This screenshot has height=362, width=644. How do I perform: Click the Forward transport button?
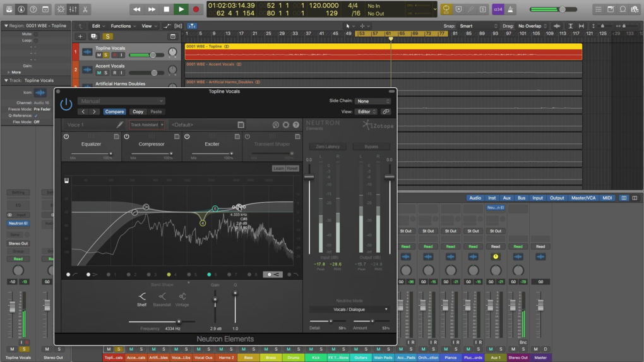coord(152,9)
